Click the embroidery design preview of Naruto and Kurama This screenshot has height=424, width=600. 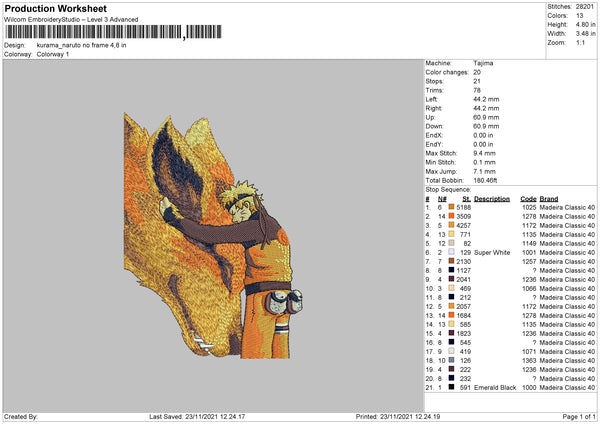pos(213,236)
